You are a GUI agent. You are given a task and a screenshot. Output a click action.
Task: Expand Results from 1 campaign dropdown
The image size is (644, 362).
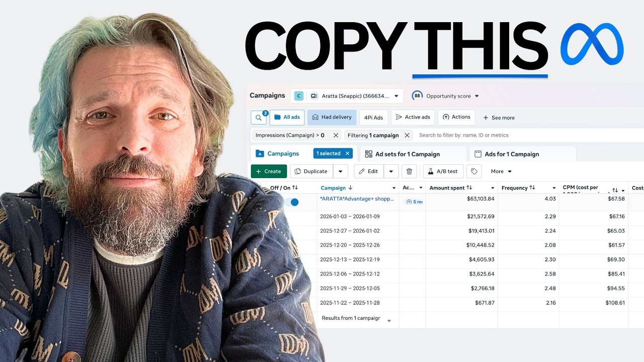(x=389, y=321)
